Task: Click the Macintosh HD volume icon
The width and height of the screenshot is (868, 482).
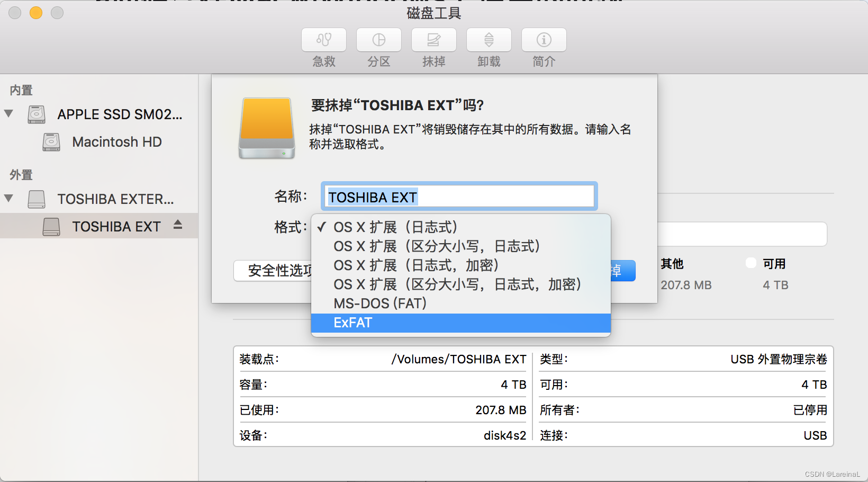Action: [51, 142]
